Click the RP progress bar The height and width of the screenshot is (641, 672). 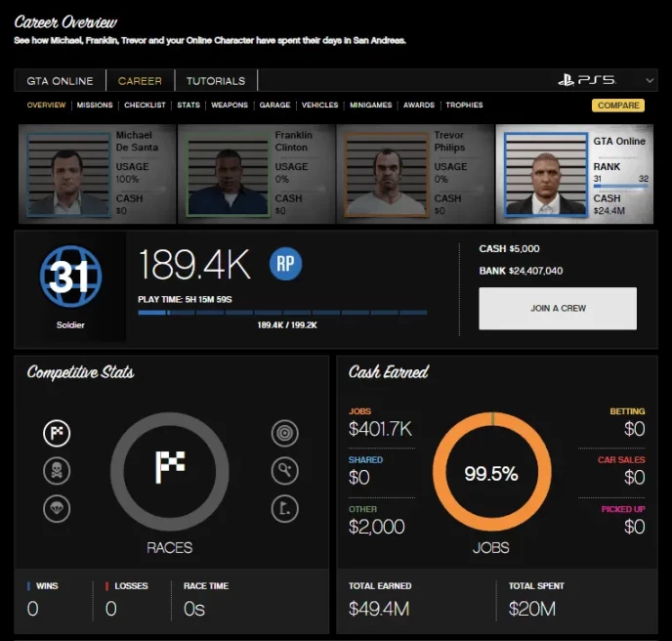282,313
